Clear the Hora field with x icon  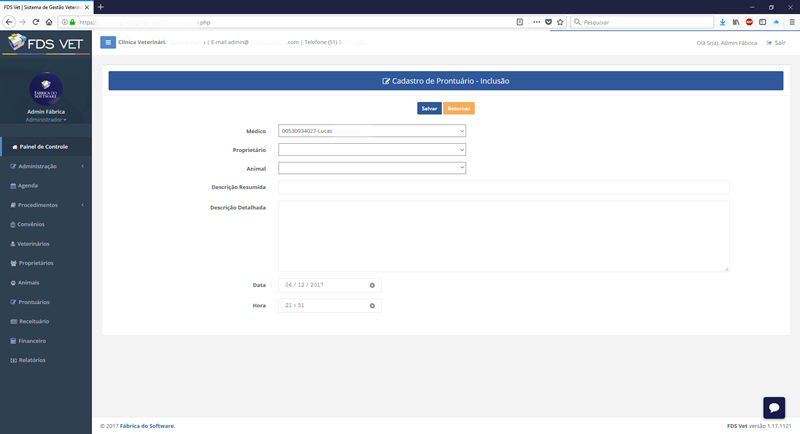[372, 306]
